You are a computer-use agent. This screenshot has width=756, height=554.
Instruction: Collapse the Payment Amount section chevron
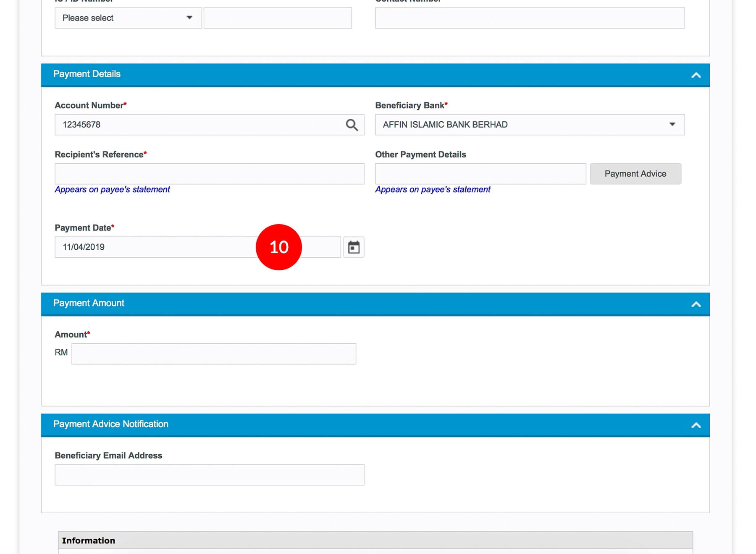click(696, 304)
